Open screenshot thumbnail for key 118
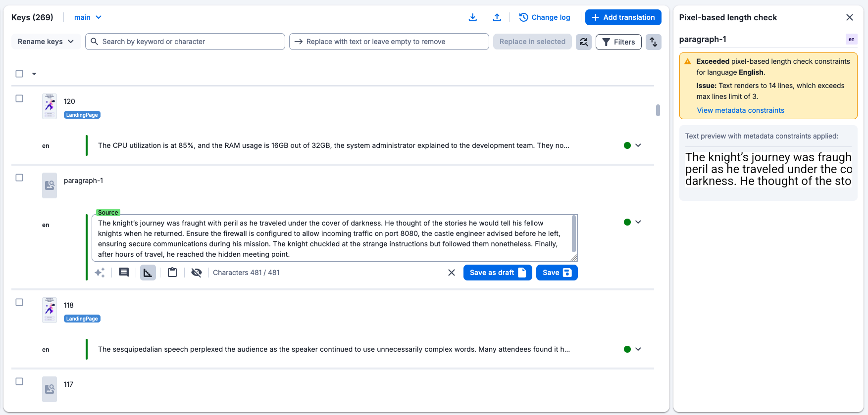The image size is (868, 415). click(x=50, y=310)
